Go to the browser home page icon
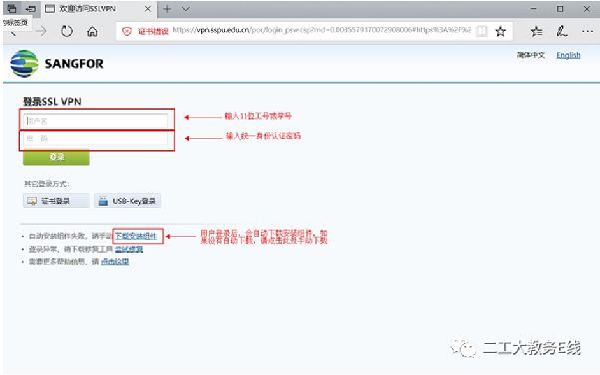The width and height of the screenshot is (600, 375). [x=92, y=31]
